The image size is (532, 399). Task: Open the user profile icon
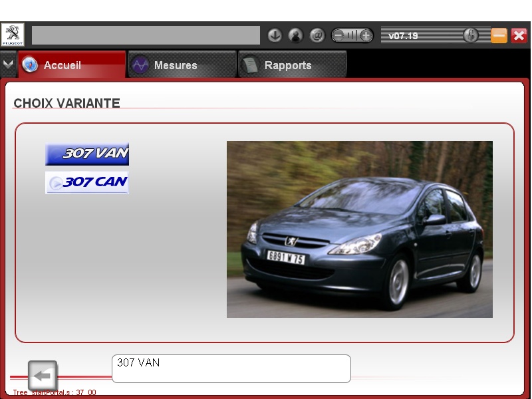295,35
